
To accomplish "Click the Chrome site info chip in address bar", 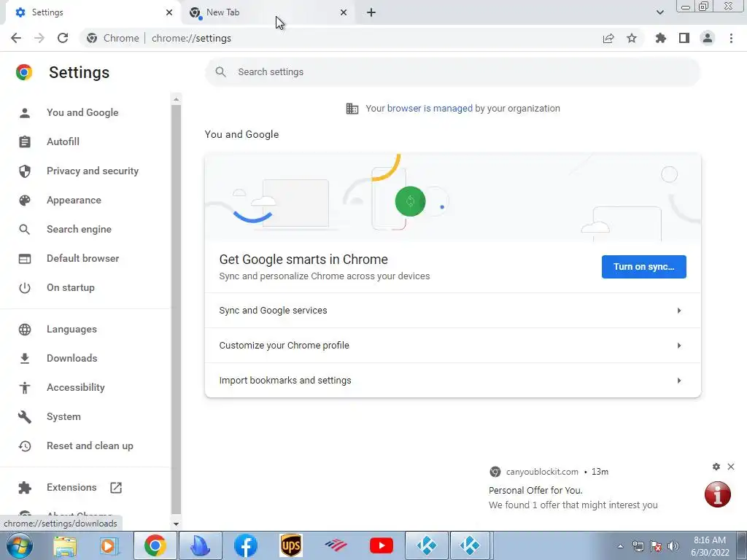I will (x=113, y=38).
